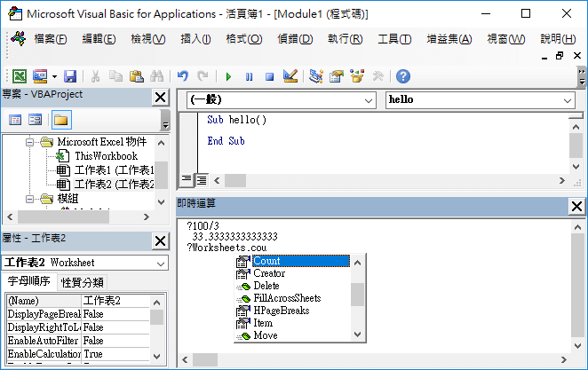588x370 pixels.
Task: Open the Toolbox icon with wrench and hammer
Action: tap(377, 76)
